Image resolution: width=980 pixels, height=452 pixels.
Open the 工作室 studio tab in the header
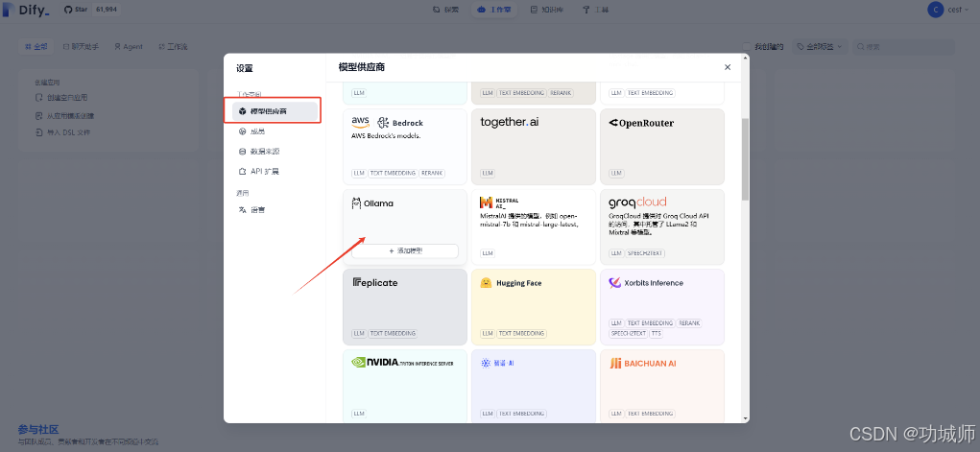(x=493, y=10)
